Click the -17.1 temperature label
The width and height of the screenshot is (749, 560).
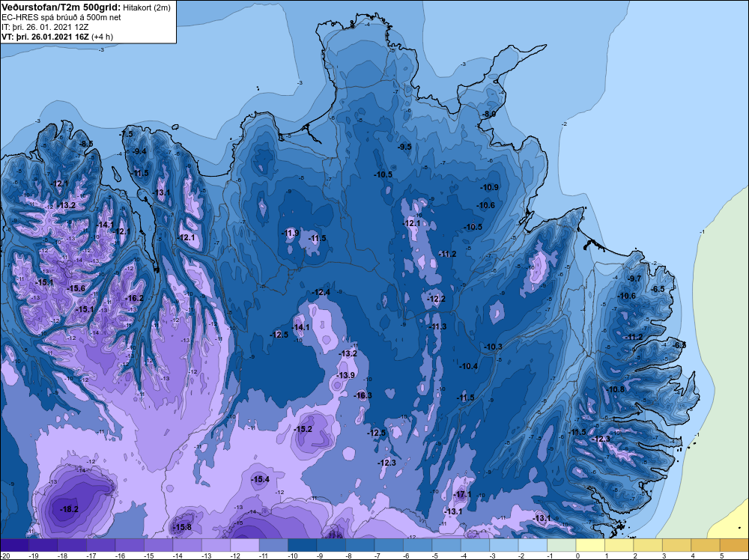462,495
